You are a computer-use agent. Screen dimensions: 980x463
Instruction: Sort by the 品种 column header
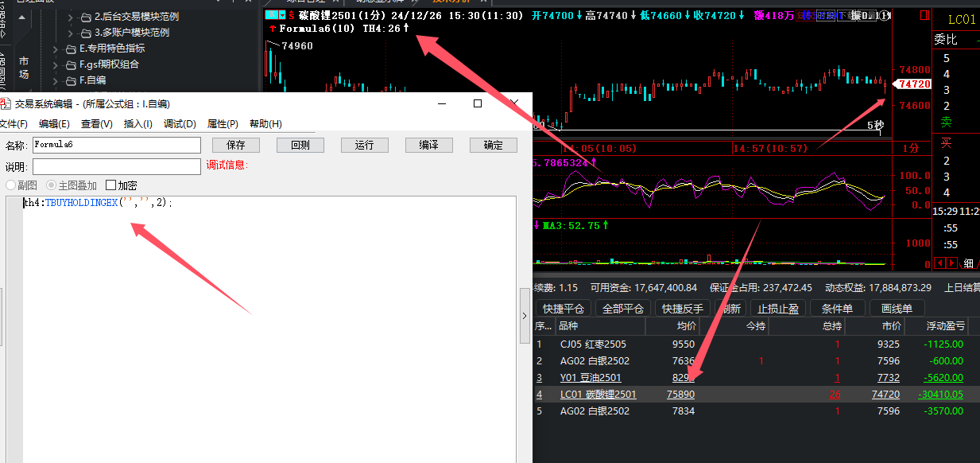coord(600,326)
